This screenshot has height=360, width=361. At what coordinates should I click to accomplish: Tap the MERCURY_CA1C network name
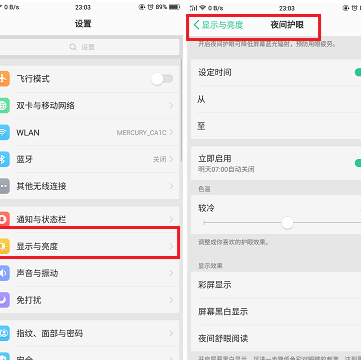(141, 133)
